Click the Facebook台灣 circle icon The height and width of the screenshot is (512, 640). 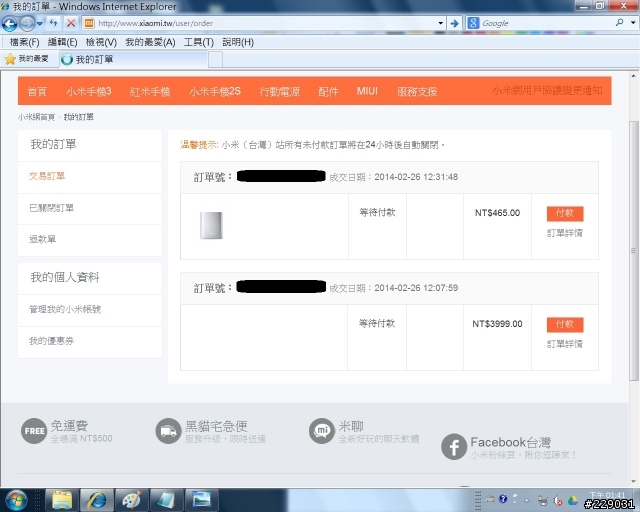point(454,447)
